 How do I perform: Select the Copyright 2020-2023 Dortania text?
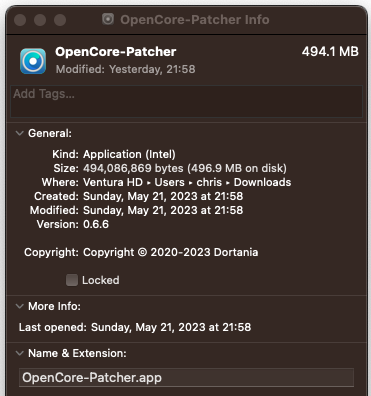tap(171, 252)
